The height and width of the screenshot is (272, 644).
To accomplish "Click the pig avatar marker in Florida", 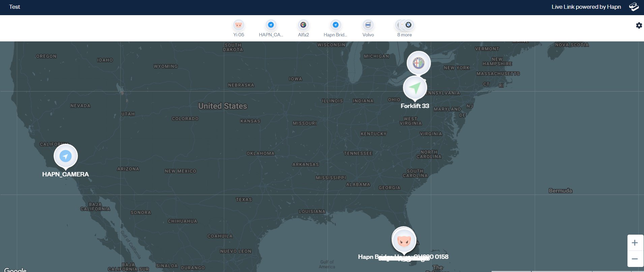I will click(404, 240).
